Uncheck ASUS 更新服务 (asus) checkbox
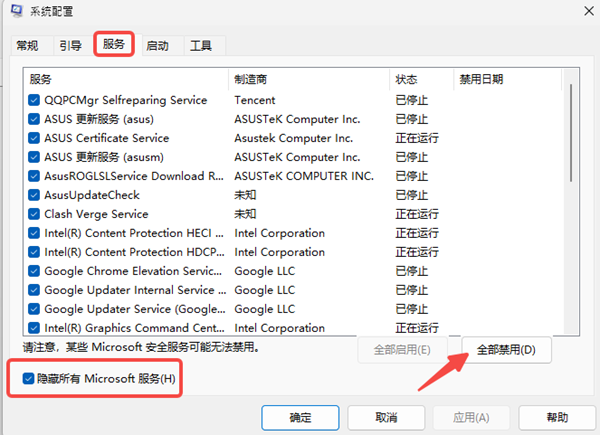The image size is (600, 435). (x=34, y=119)
